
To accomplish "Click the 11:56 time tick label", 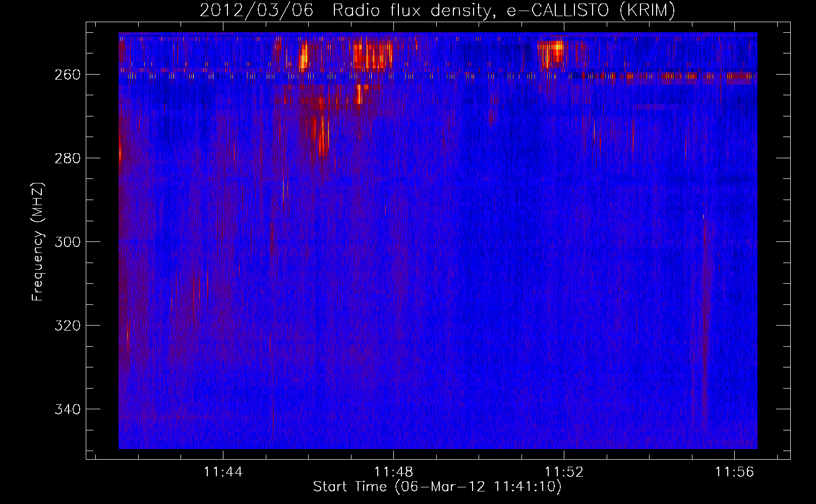I will pos(735,472).
